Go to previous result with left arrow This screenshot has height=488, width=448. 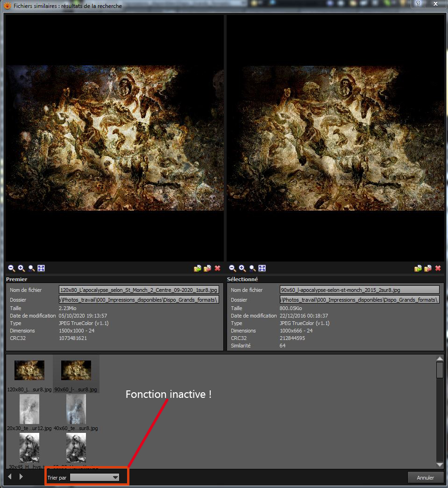(x=10, y=477)
